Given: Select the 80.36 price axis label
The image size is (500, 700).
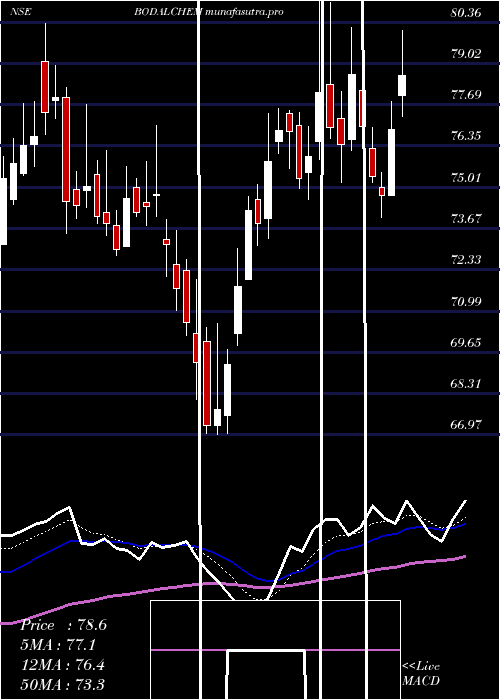Looking at the screenshot, I should click(x=466, y=12).
